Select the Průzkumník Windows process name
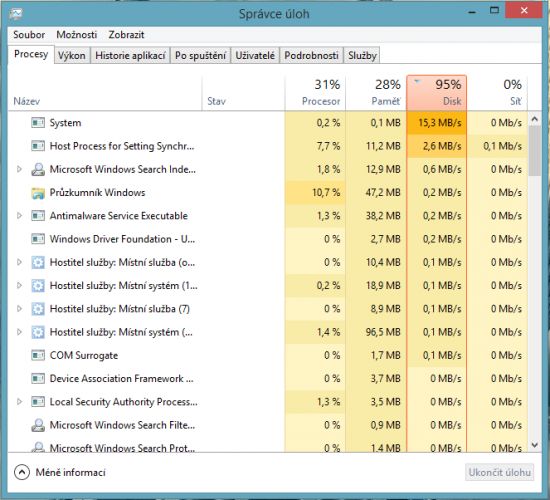The image size is (550, 500). pyautogui.click(x=97, y=193)
